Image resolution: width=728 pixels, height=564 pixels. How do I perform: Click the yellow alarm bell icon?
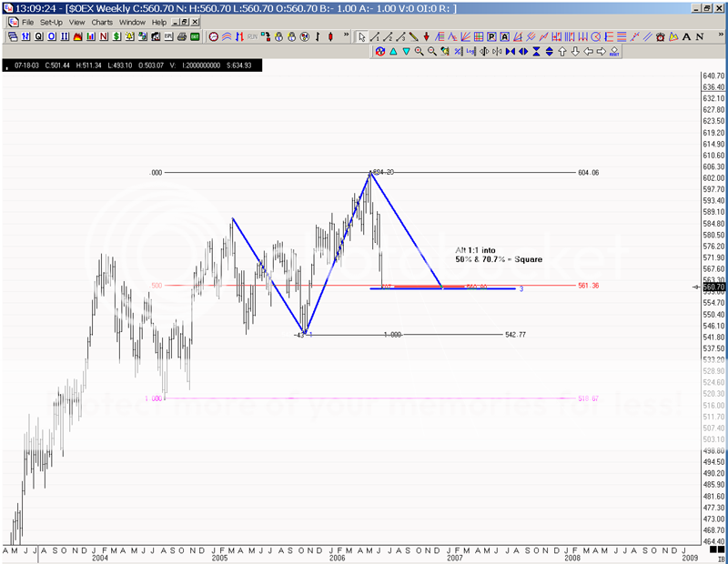[129, 36]
